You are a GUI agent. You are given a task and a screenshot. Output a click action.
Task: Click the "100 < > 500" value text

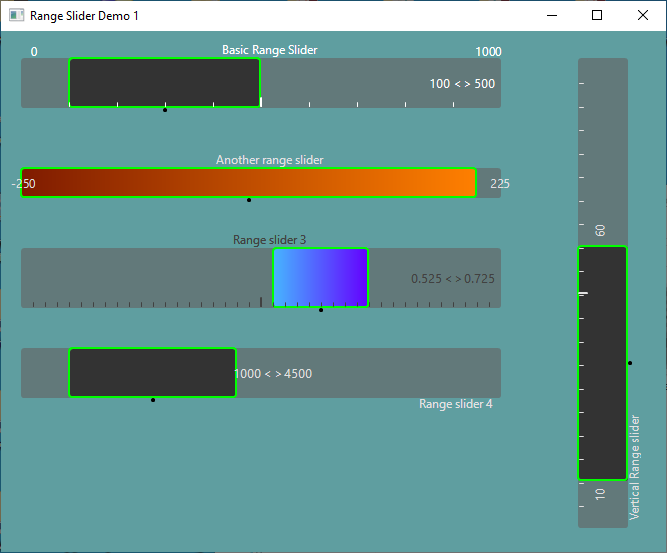tap(462, 84)
